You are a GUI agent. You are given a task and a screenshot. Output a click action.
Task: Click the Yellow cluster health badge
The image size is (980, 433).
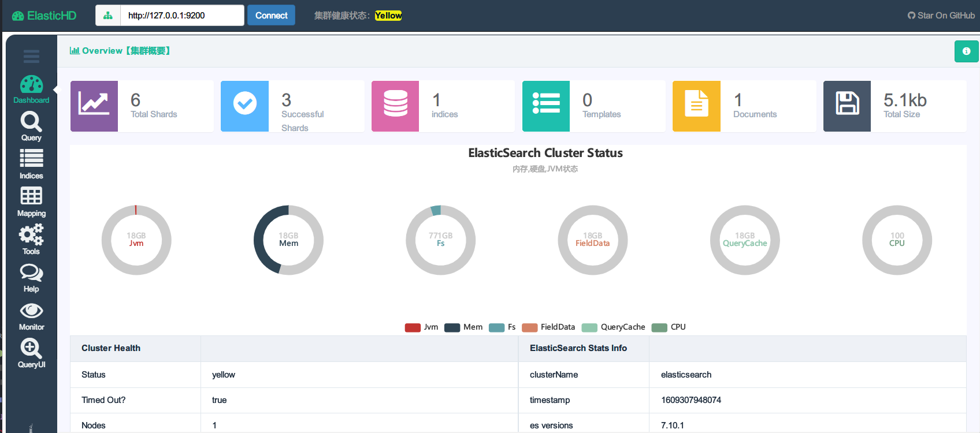388,16
